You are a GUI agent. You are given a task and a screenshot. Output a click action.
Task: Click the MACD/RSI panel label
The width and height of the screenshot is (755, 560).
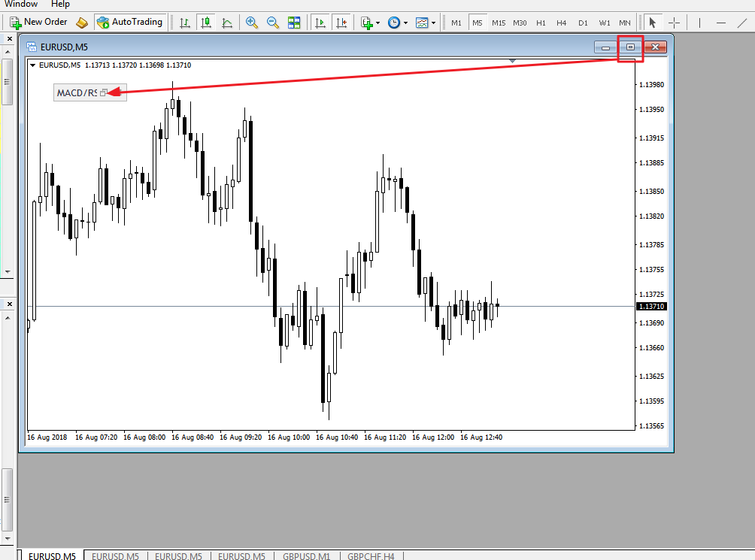[77, 93]
